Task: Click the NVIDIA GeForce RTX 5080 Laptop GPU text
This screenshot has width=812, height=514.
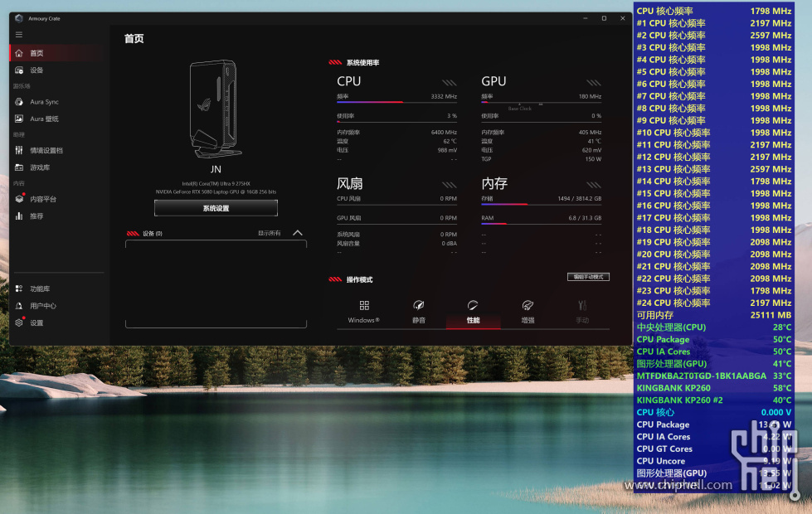Action: click(x=216, y=192)
